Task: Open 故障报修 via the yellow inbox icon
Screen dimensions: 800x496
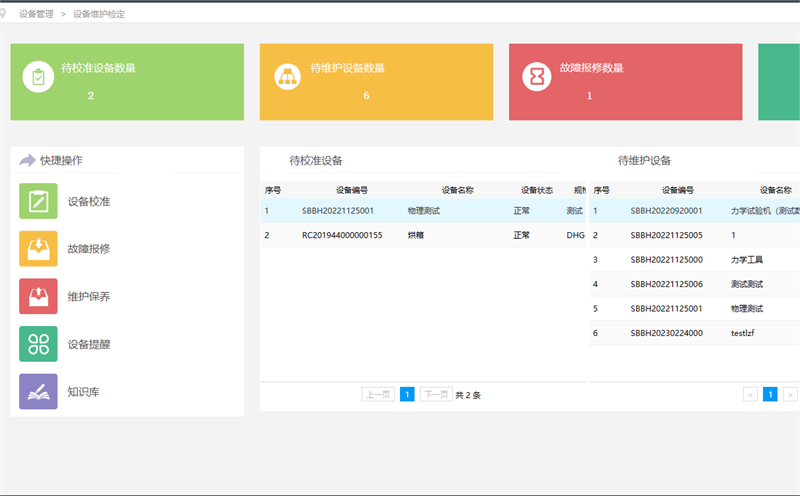Action: [x=38, y=248]
